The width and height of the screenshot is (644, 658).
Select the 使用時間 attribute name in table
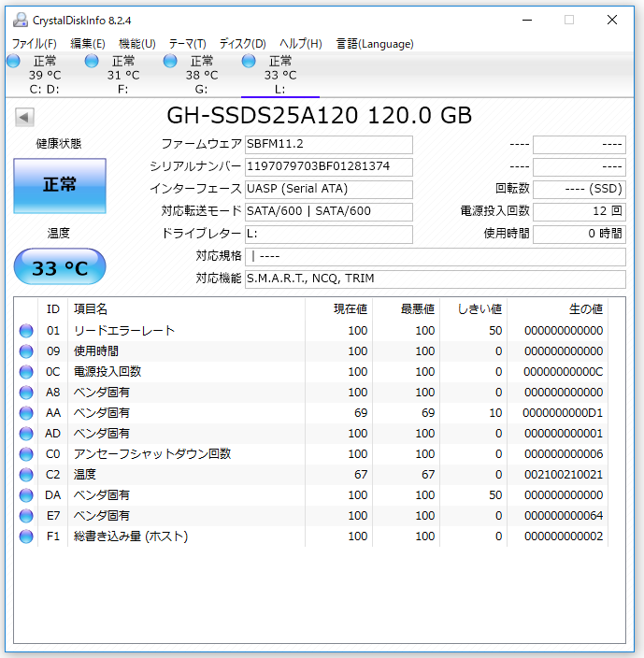click(x=96, y=351)
